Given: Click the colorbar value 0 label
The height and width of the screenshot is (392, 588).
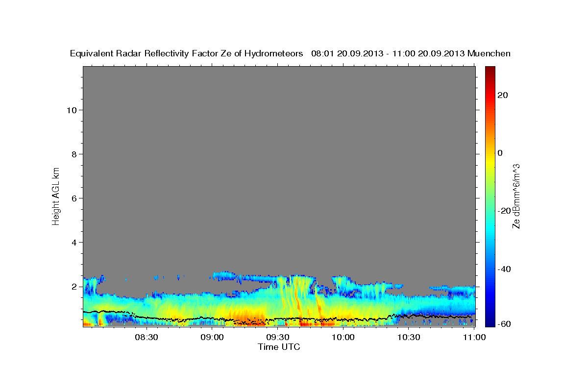Looking at the screenshot, I should [x=500, y=153].
